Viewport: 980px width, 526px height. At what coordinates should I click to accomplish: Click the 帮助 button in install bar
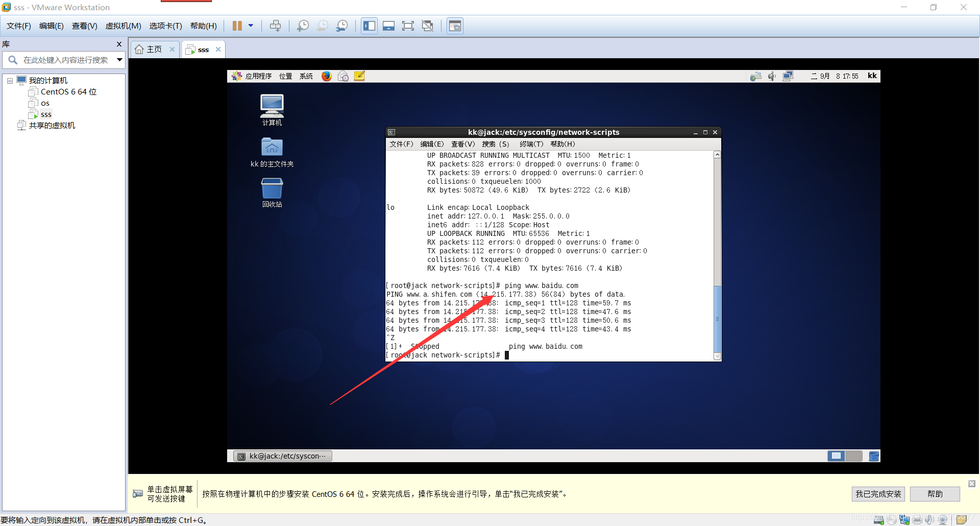pos(935,494)
